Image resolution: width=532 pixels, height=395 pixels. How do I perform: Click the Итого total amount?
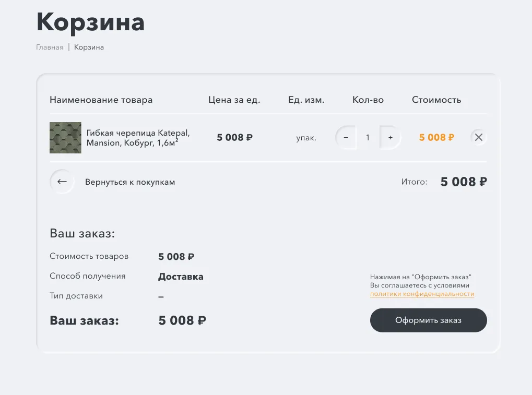[x=464, y=182]
